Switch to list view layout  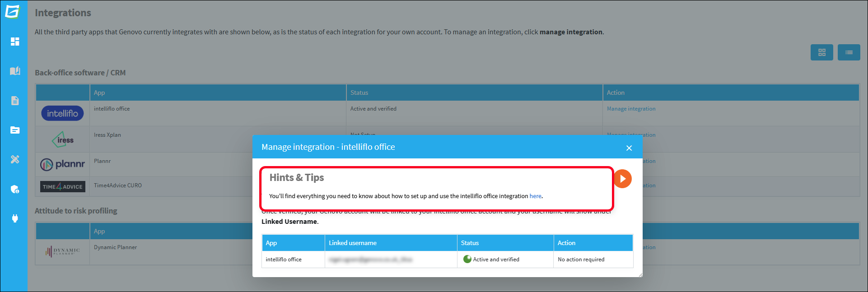849,52
